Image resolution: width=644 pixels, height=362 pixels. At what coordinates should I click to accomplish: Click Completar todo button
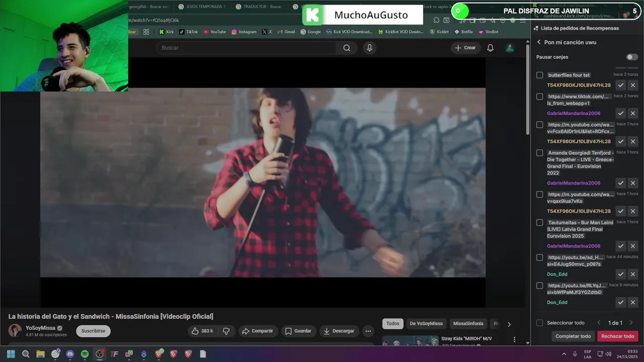pyautogui.click(x=573, y=336)
